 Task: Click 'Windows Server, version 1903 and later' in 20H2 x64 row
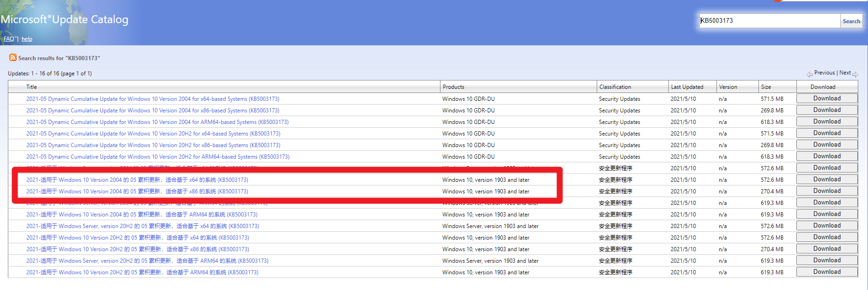click(490, 226)
